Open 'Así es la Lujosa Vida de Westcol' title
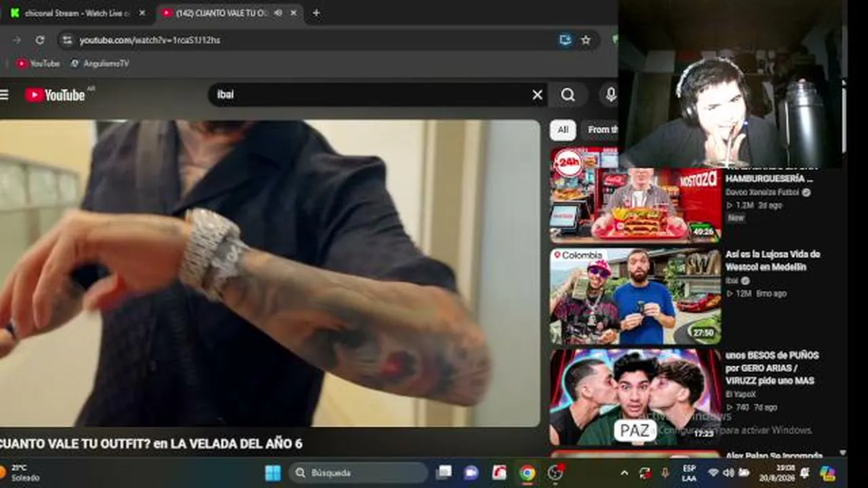 click(773, 260)
